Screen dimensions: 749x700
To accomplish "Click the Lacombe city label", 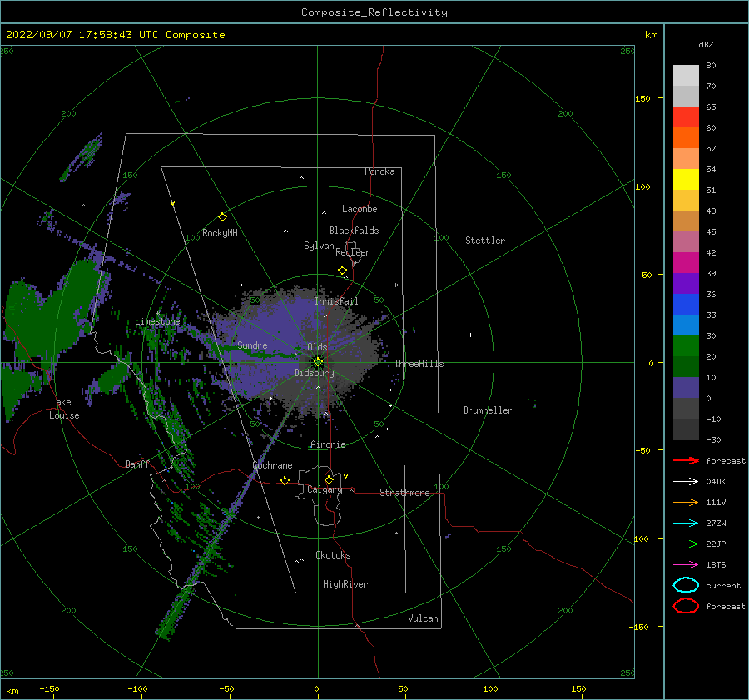I will click(360, 209).
